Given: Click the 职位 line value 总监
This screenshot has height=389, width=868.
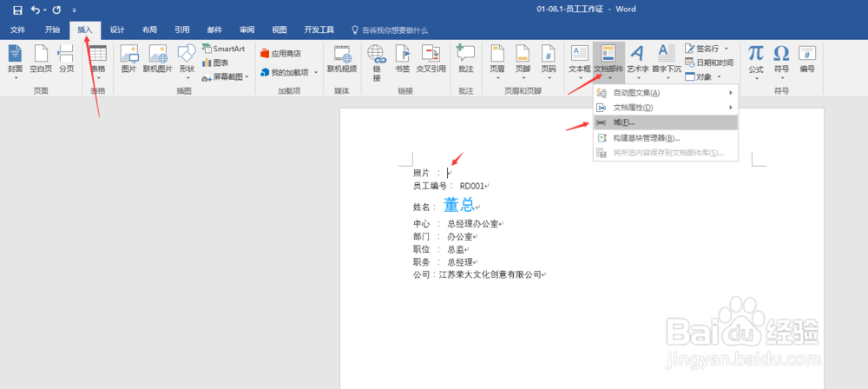Looking at the screenshot, I should (x=456, y=249).
